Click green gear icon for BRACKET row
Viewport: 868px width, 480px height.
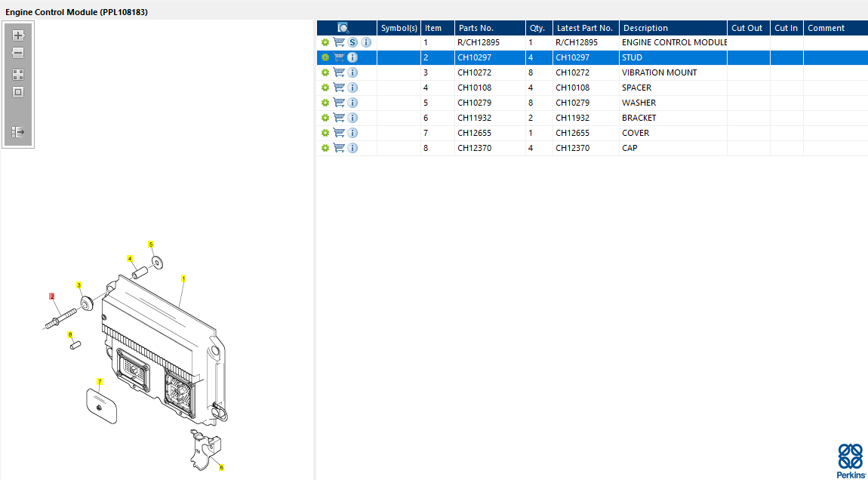click(325, 118)
